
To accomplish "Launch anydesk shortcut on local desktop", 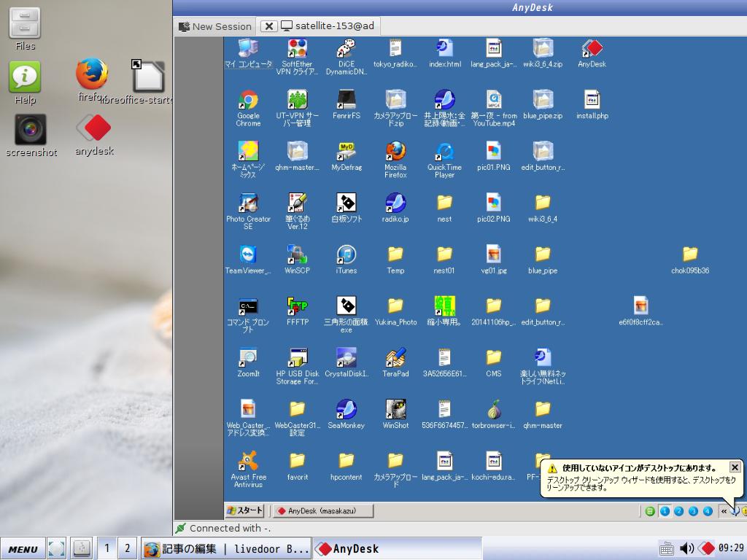I will pos(94,135).
